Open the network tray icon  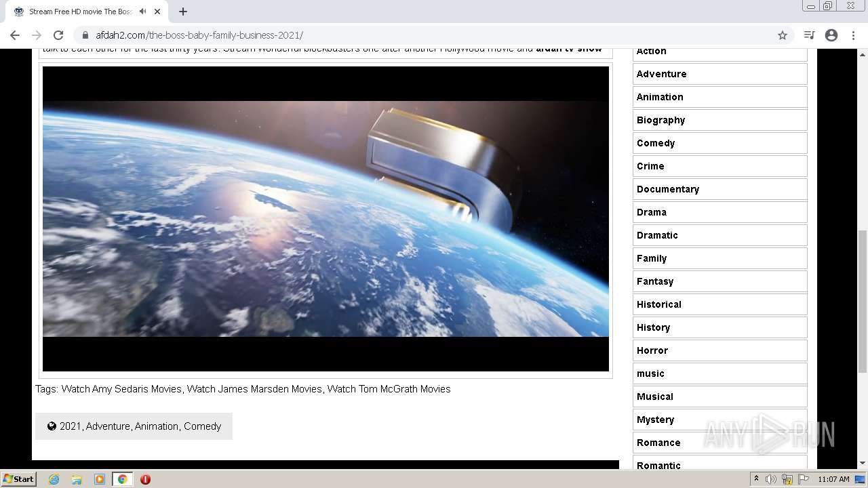coord(787,479)
